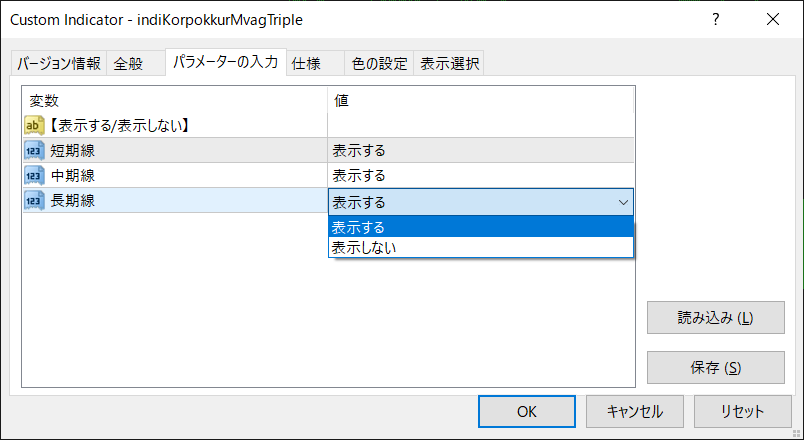Click the ab icon beside 【表示する/表示しない】
This screenshot has width=804, height=440.
(34, 126)
